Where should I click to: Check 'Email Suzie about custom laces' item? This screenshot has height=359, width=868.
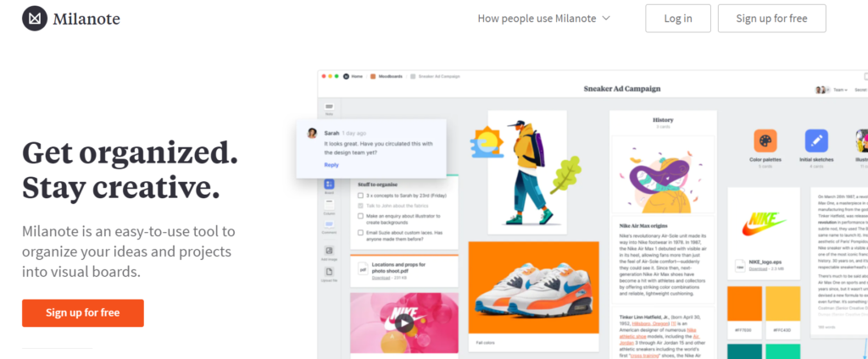coord(361,233)
